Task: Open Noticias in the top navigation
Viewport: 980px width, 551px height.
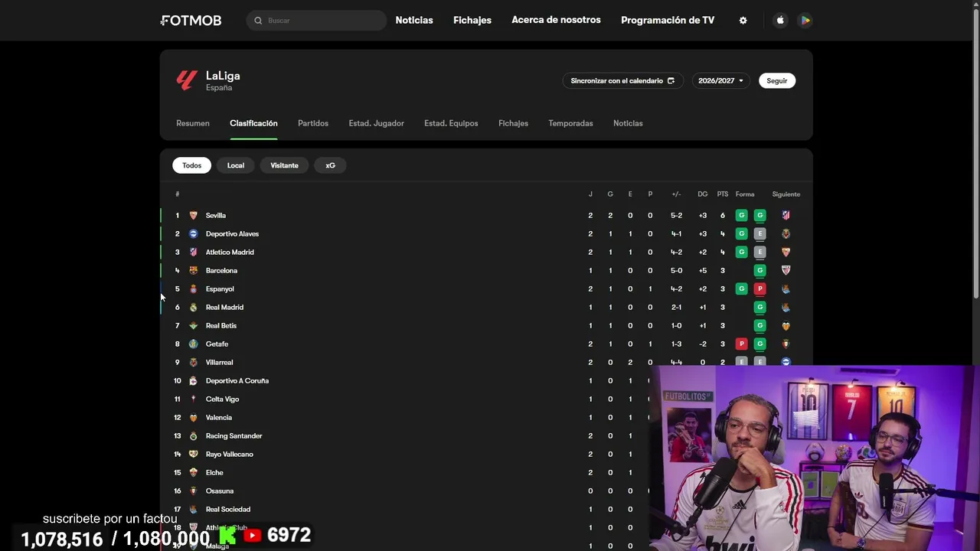Action: 414,20
